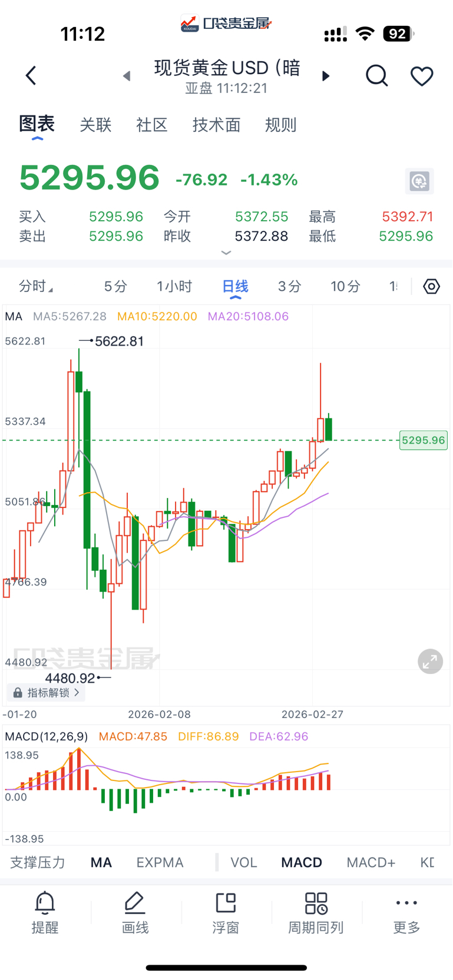Viewport: 453px width, 980px height.
Task: Open the search magnifier icon
Action: coord(376,76)
